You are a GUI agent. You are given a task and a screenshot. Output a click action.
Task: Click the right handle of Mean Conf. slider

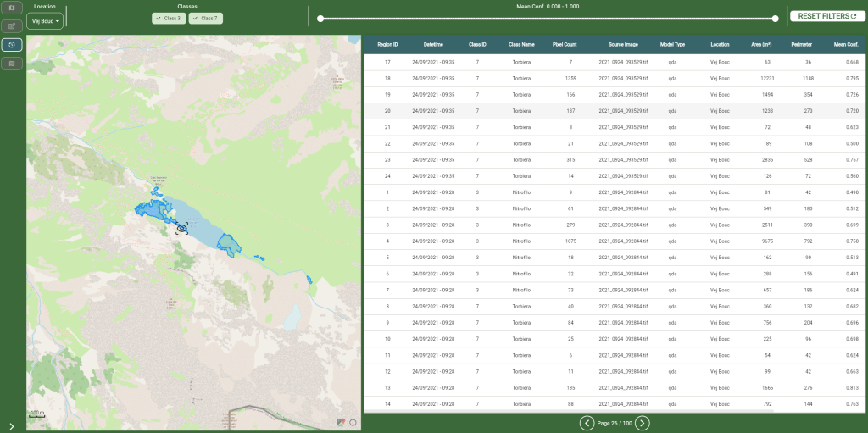[x=776, y=18]
